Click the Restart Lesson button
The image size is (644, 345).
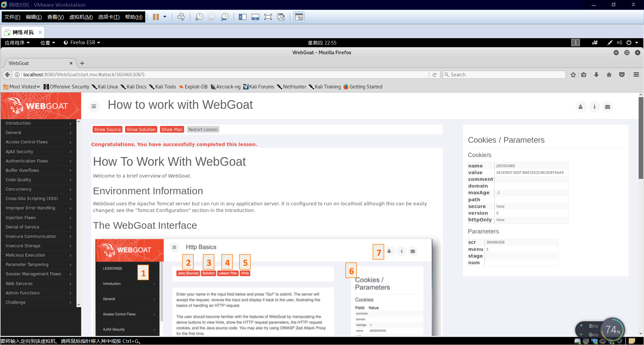[x=203, y=130]
